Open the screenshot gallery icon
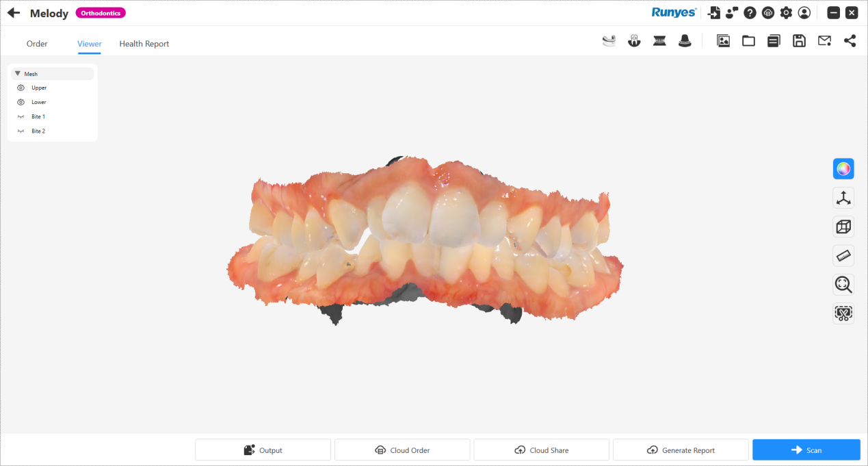The width and height of the screenshot is (868, 466). 723,41
